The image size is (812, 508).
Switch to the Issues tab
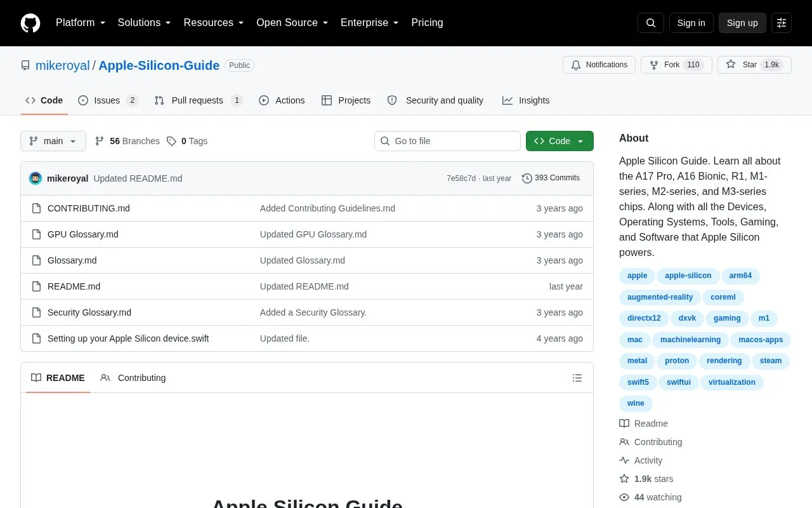coord(108,100)
